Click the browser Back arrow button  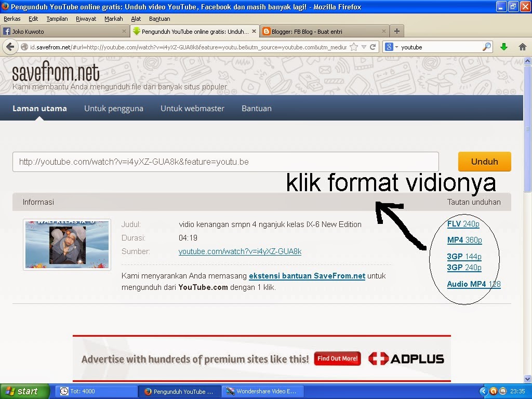10,47
